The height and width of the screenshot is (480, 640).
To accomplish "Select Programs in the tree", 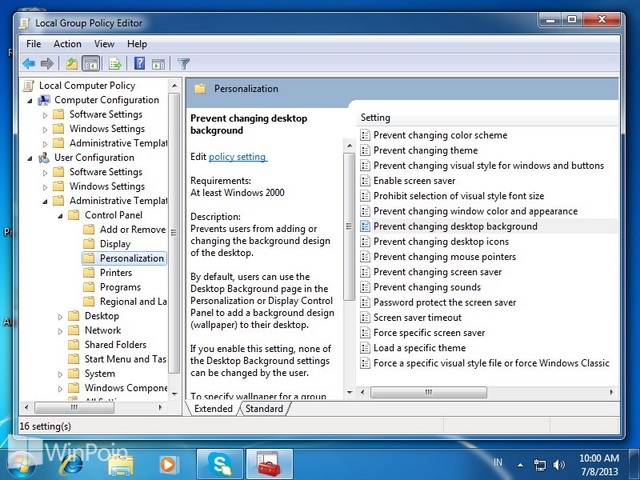I will point(120,287).
